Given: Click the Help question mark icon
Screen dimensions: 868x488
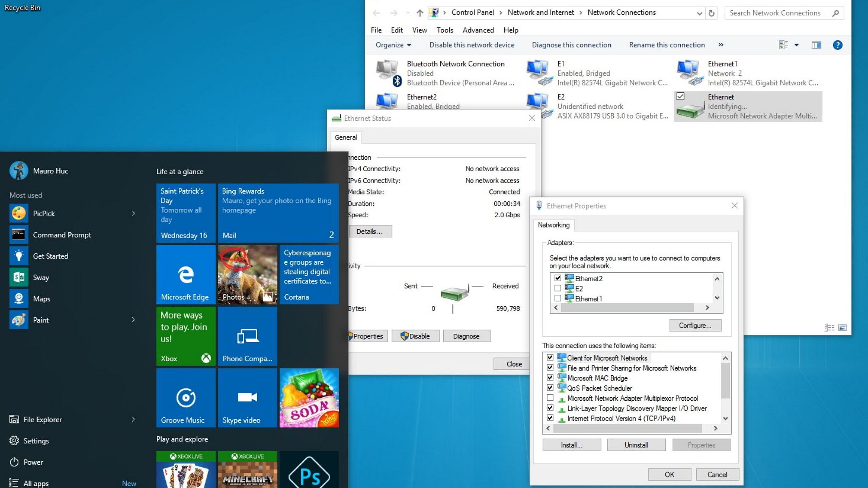Looking at the screenshot, I should coord(837,45).
